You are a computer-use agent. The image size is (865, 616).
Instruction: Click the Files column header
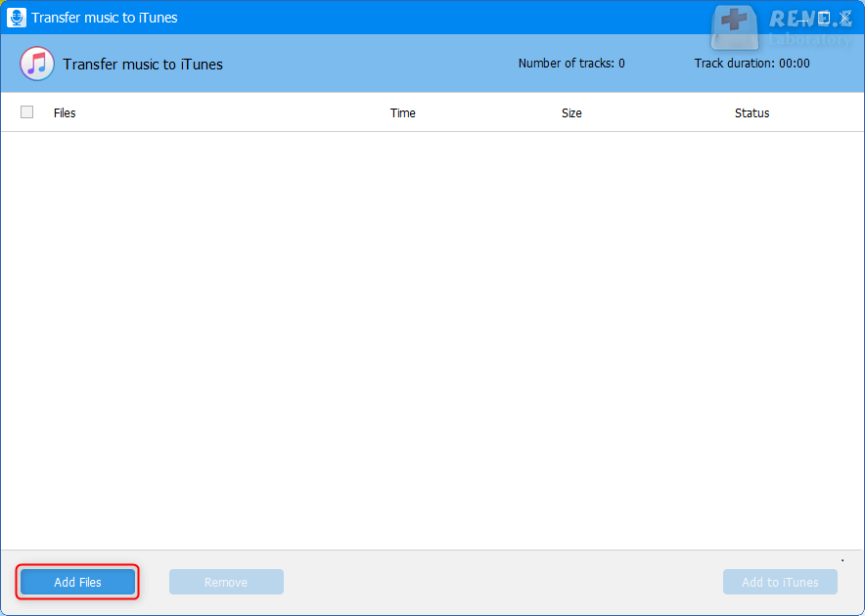(65, 113)
